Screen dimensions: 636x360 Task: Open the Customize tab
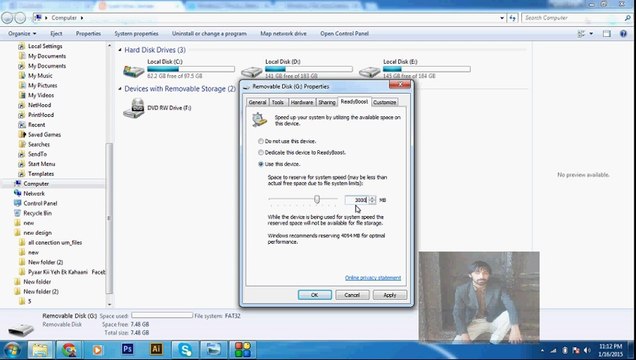pos(385,102)
